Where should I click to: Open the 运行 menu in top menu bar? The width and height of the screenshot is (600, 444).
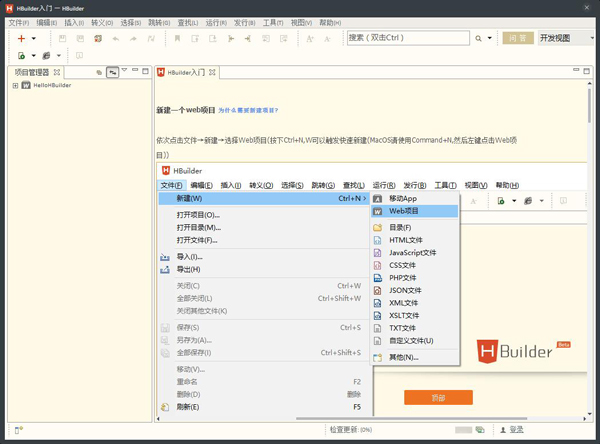point(216,23)
